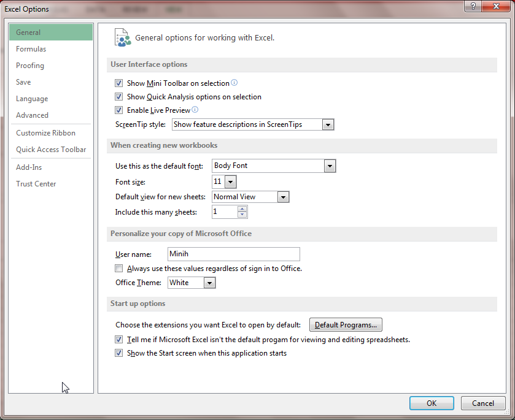Click Choose the extensions text
This screenshot has height=420, width=515.
click(208, 325)
